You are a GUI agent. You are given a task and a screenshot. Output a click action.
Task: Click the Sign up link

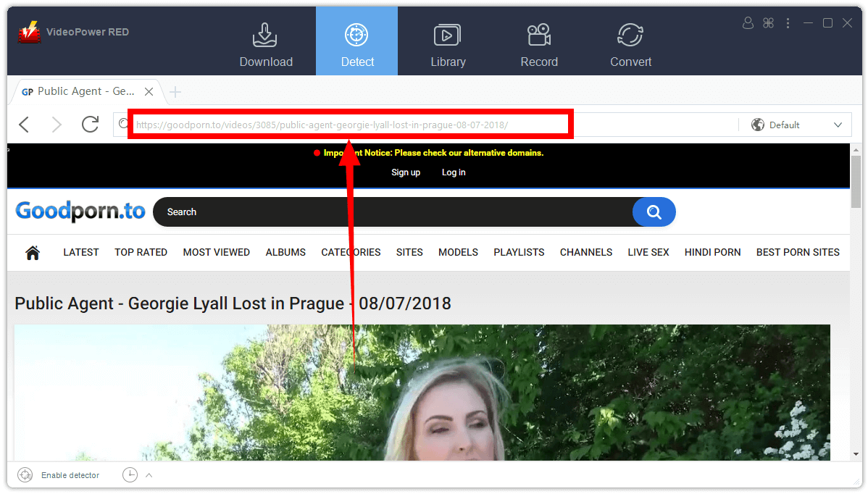(406, 172)
